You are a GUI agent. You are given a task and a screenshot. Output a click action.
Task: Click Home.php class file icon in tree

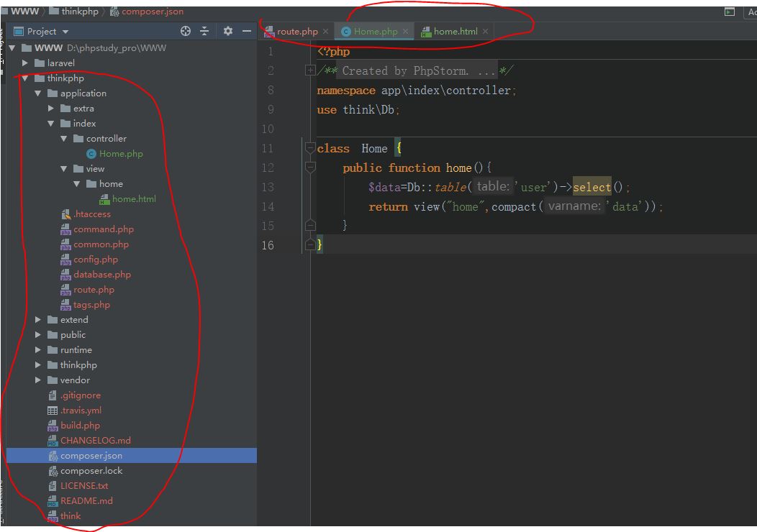91,154
